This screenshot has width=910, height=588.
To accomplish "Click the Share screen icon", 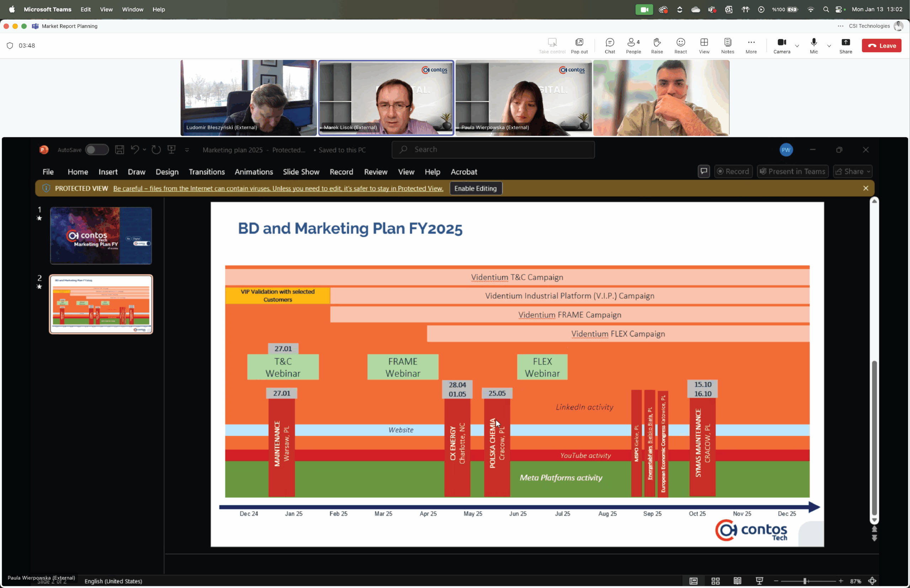I will (845, 45).
